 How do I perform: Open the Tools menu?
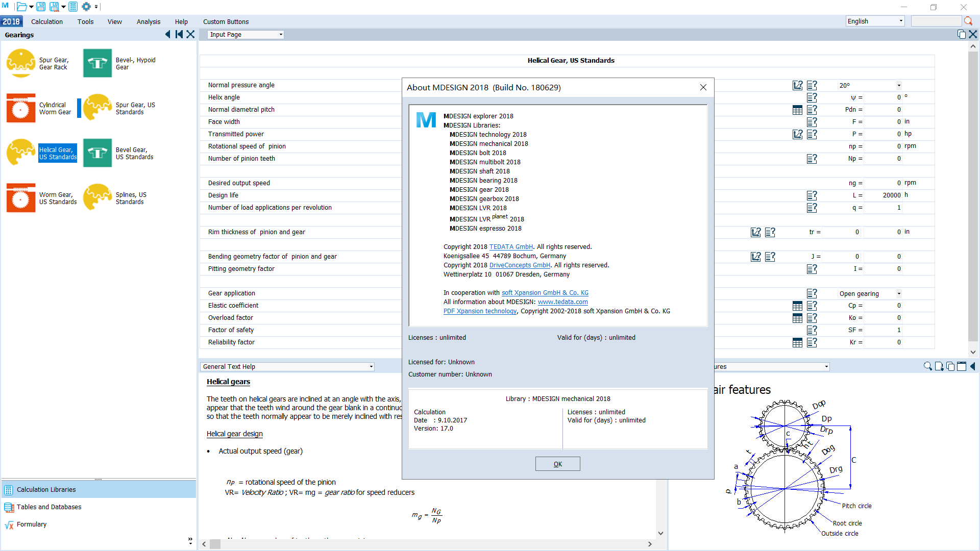click(86, 21)
